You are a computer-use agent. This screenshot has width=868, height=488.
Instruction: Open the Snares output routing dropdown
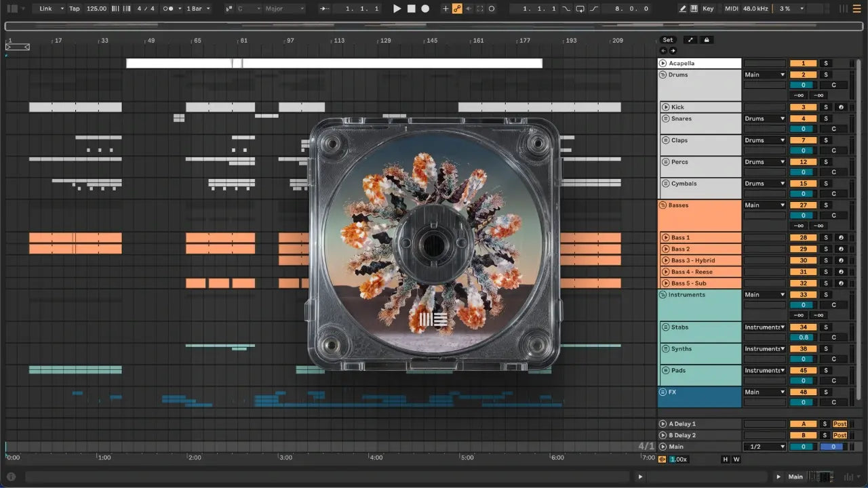(x=765, y=119)
